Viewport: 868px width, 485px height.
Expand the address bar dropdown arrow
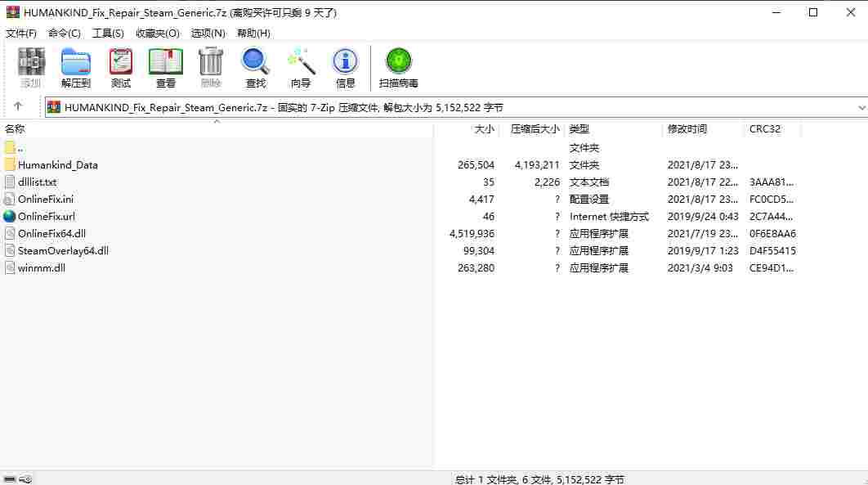click(861, 107)
